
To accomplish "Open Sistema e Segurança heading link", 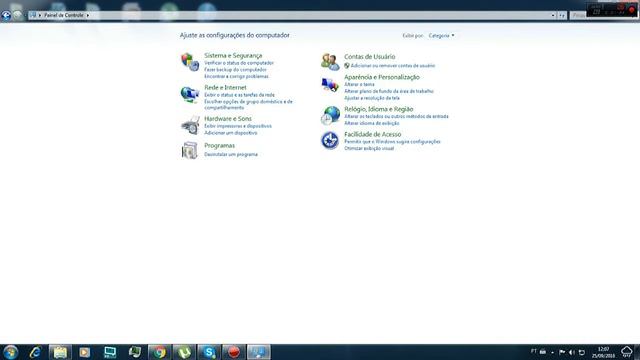I will click(x=233, y=56).
